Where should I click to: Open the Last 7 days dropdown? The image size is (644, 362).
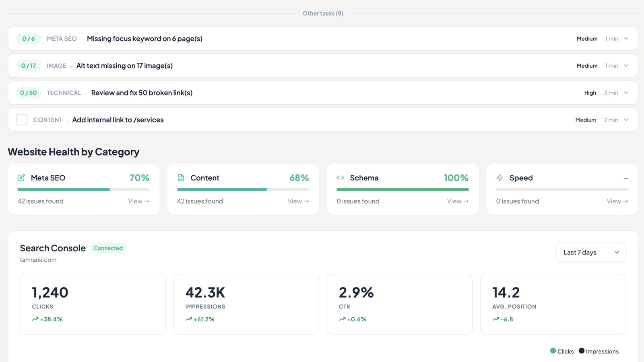(x=591, y=252)
